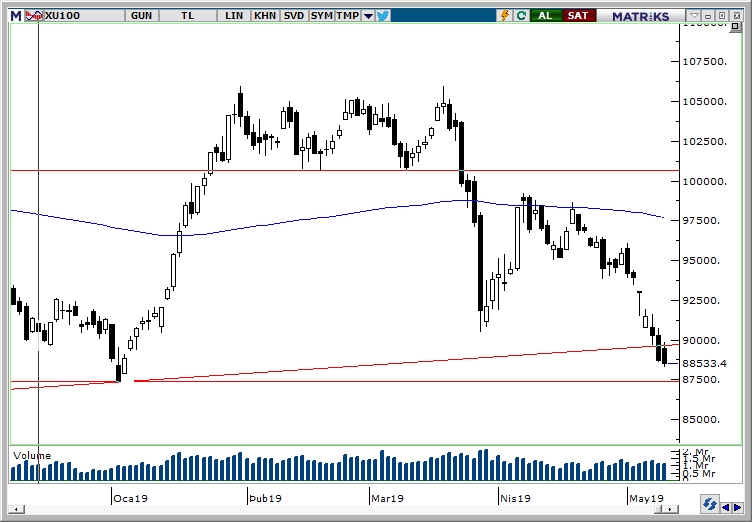The image size is (752, 522).
Task: Click the blue left navigation arrow
Action: (x=726, y=507)
